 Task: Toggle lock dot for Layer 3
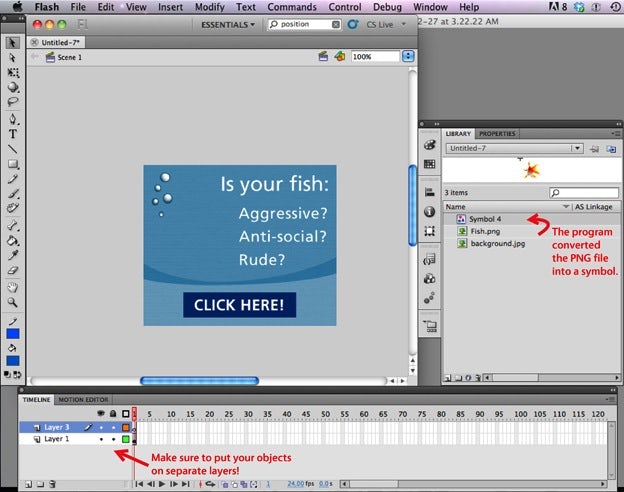pyautogui.click(x=113, y=427)
